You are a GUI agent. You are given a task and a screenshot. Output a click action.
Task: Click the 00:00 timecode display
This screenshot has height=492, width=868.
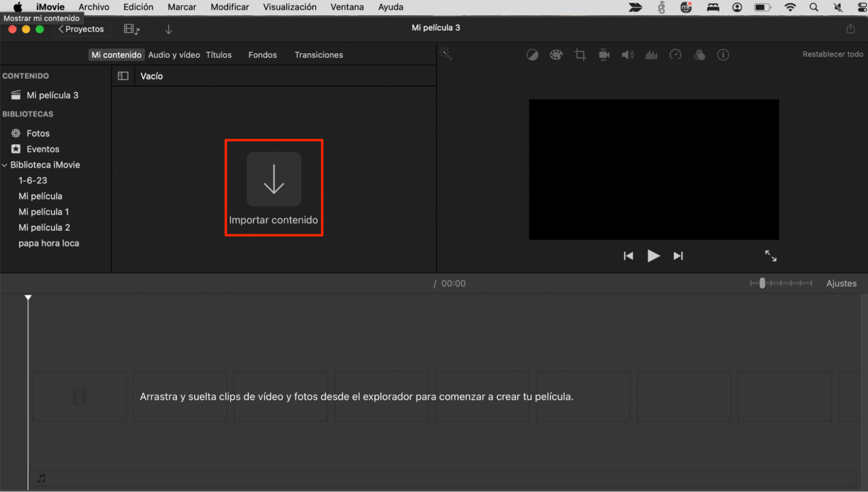click(x=453, y=283)
